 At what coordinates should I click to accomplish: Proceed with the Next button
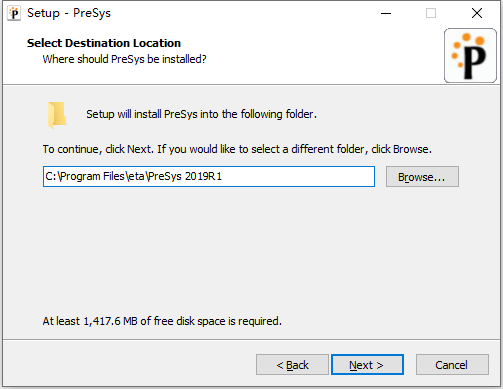[367, 365]
